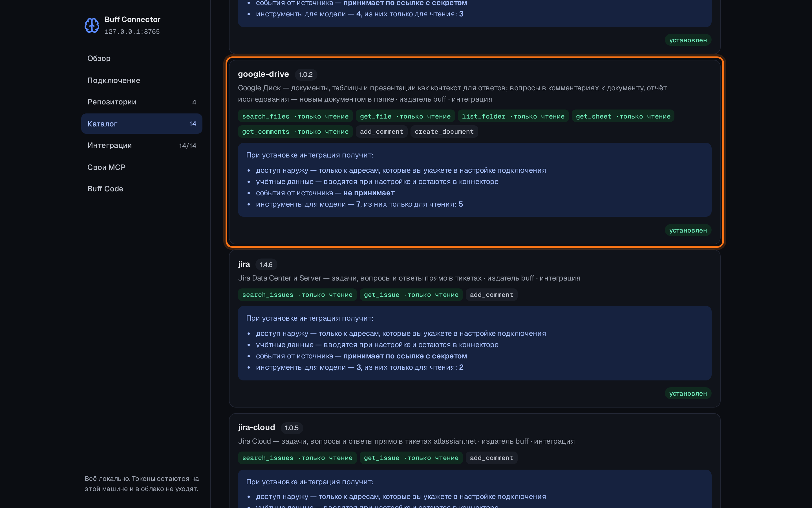This screenshot has width=812, height=508.
Task: Click the google-drive version badge 1.0.2
Action: tap(306, 74)
